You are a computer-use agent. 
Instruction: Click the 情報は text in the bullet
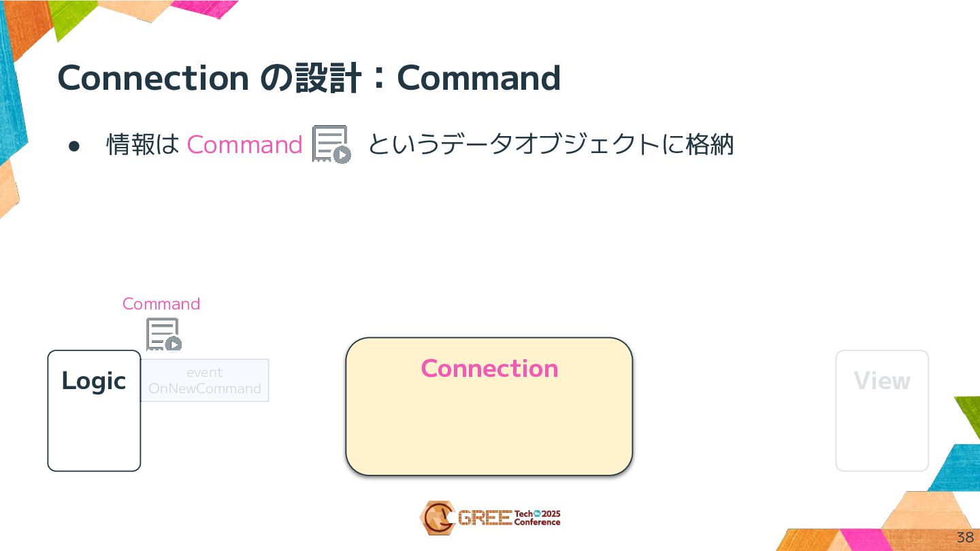click(x=142, y=145)
